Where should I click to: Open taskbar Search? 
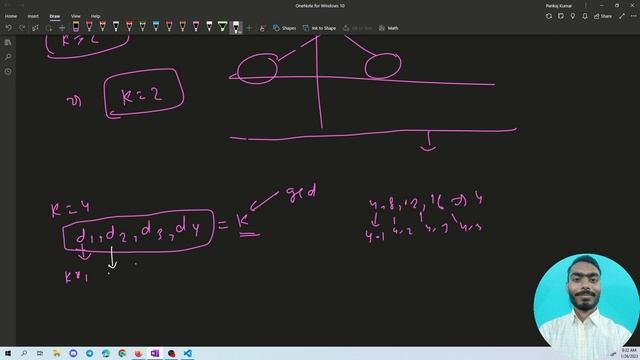[x=24, y=353]
